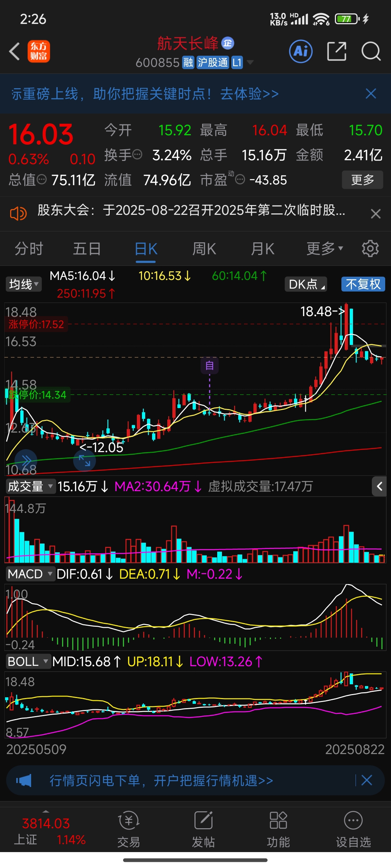The height and width of the screenshot is (868, 391).
Task: Tap the 250:11.95 moving average value
Action: [86, 293]
